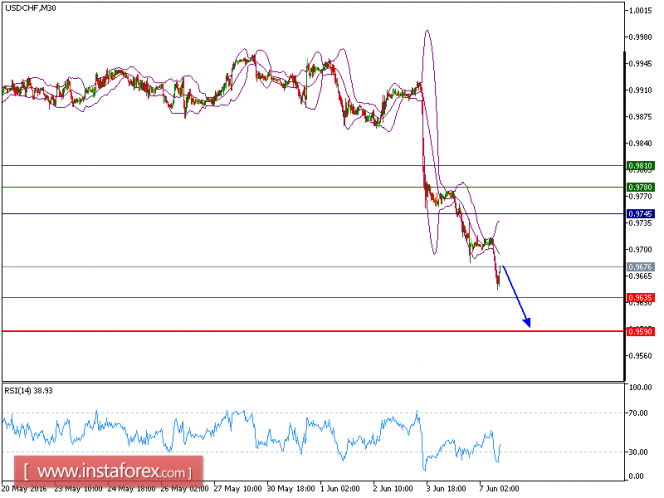Select the blue 0.9745 price level tag
This screenshot has width=664, height=498.
pos(640,214)
